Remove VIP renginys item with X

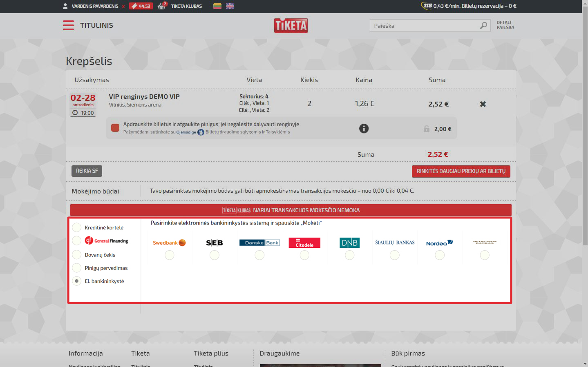(483, 104)
